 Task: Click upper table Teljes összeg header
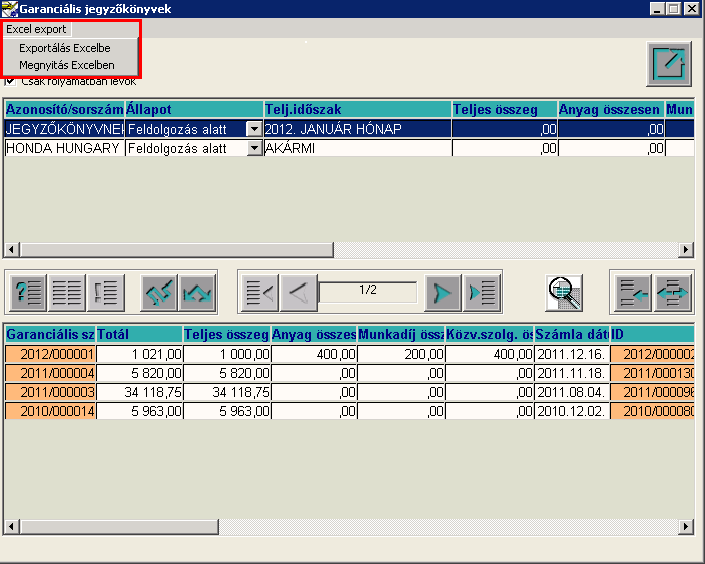click(504, 109)
